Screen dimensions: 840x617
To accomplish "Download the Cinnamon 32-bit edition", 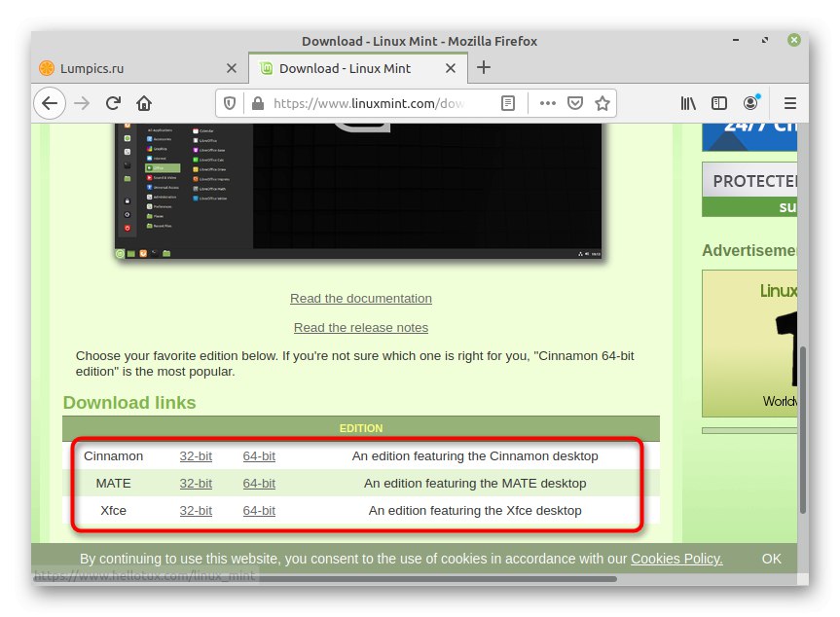I will coord(196,455).
